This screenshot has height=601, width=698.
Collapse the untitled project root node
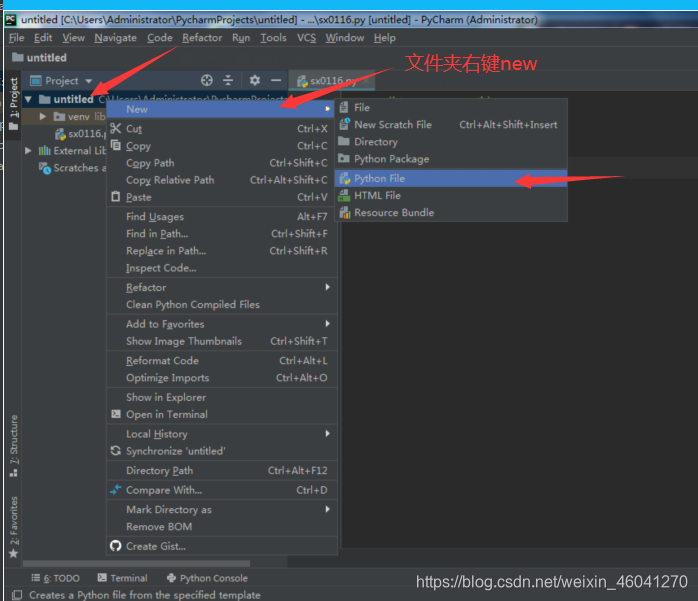click(28, 99)
